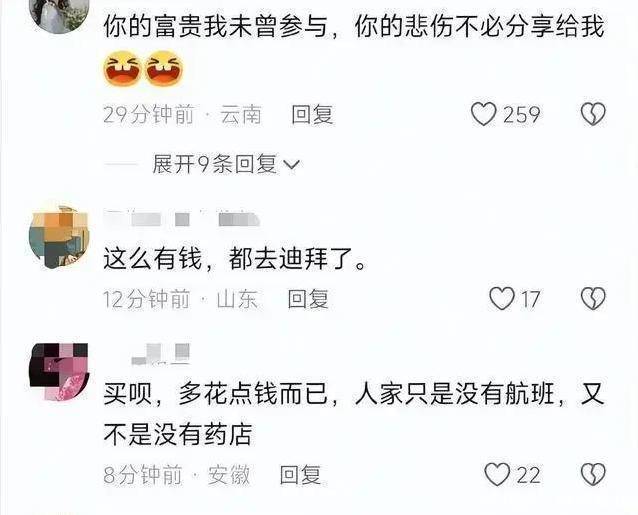Reply to the 29分钟前 Yunnan comment
This screenshot has height=515, width=638.
tap(312, 114)
